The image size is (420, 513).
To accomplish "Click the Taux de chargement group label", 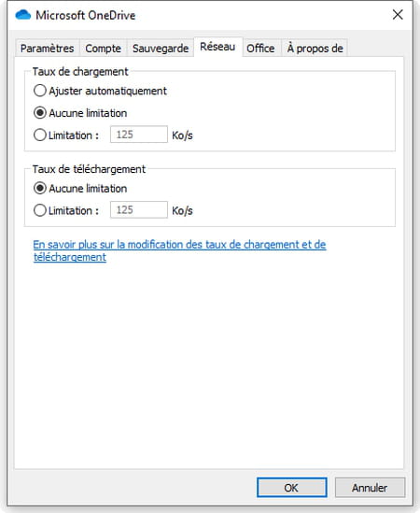I will tap(80, 72).
